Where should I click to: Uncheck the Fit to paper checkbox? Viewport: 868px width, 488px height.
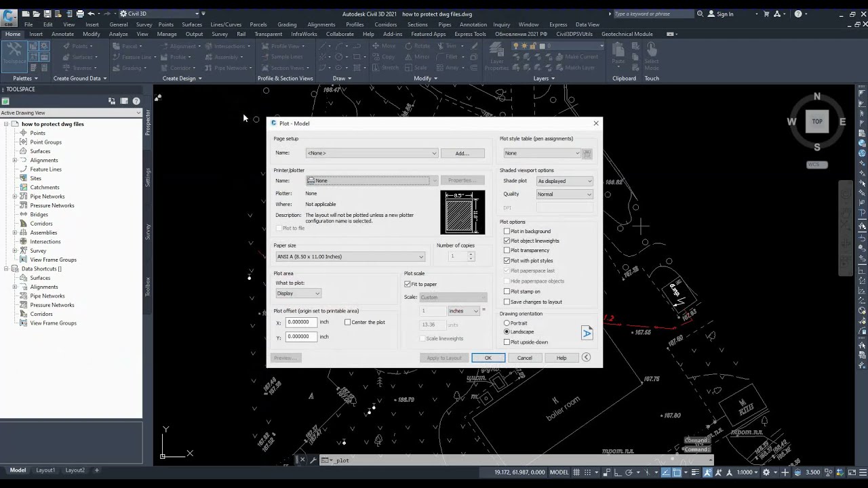[x=408, y=284]
